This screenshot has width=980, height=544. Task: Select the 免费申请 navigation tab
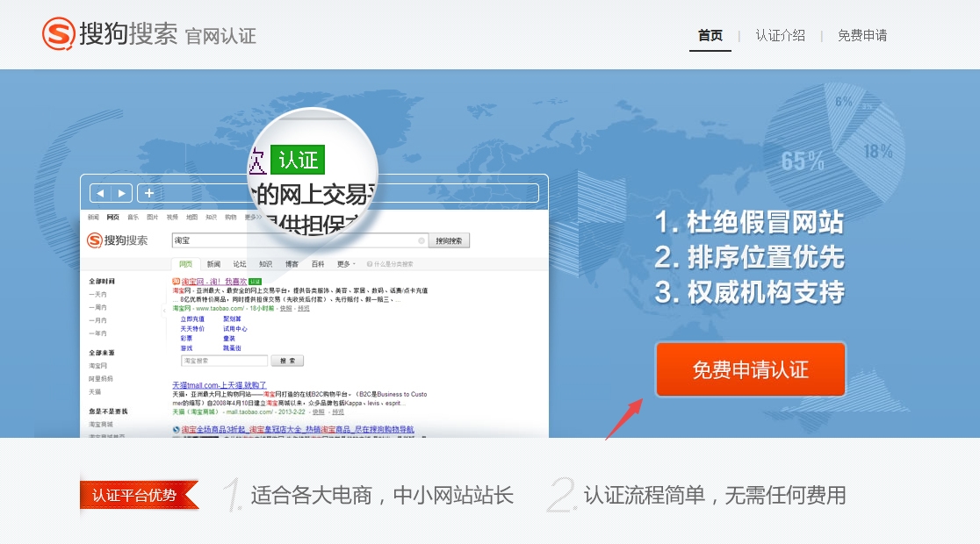(x=862, y=36)
